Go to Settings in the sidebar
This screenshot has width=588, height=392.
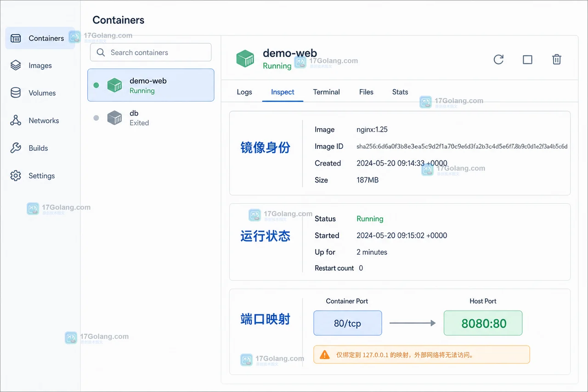click(x=40, y=176)
